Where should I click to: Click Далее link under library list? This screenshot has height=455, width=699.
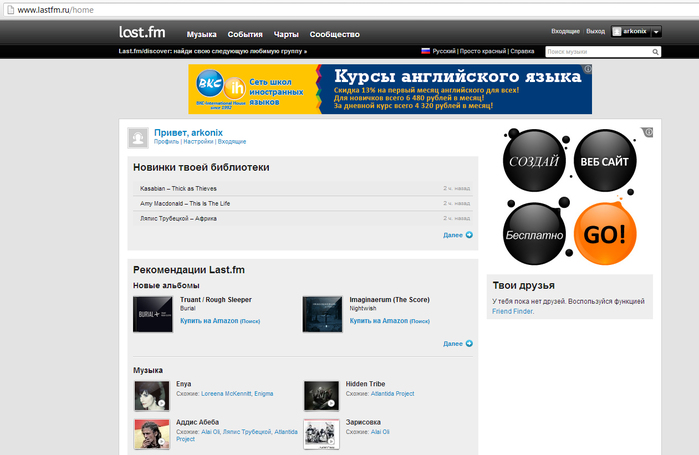452,235
